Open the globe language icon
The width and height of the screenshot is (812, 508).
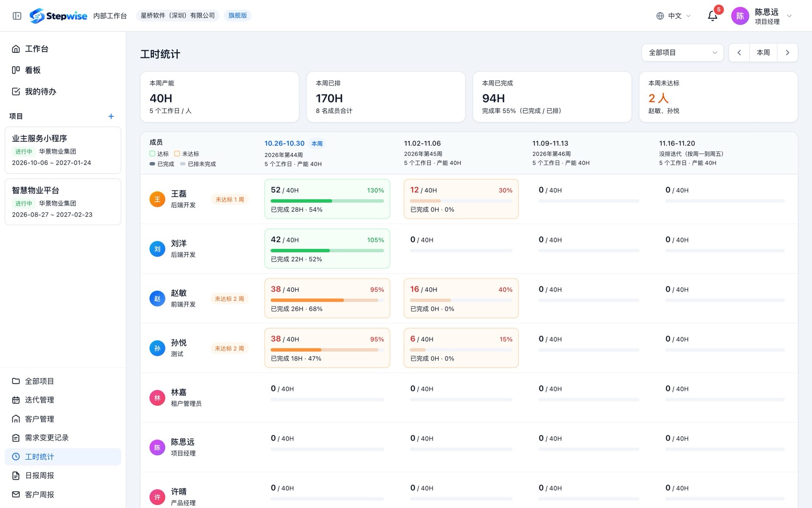660,16
